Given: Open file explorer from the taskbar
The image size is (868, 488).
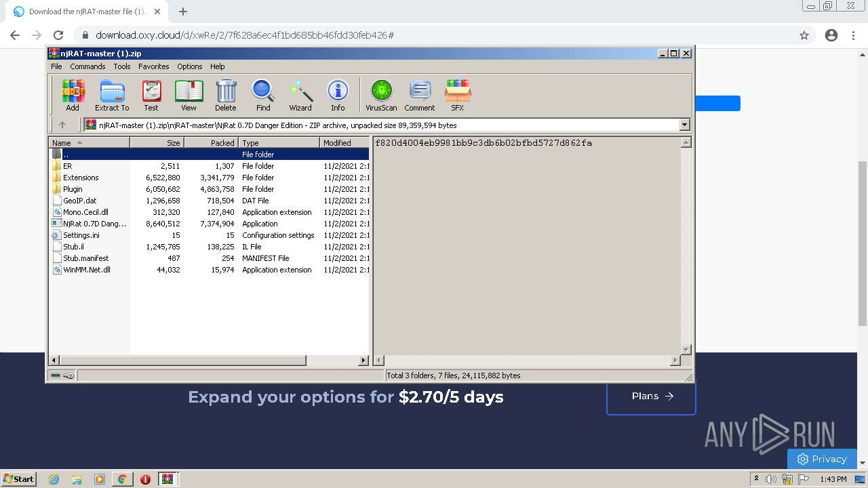Looking at the screenshot, I should pos(77,479).
